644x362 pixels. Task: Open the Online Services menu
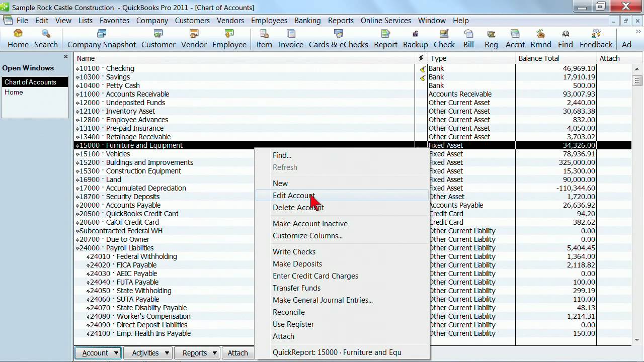tap(386, 21)
